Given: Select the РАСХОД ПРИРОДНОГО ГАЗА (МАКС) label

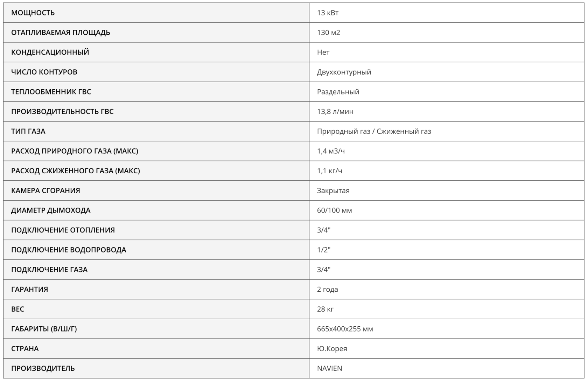Looking at the screenshot, I should tap(75, 151).
